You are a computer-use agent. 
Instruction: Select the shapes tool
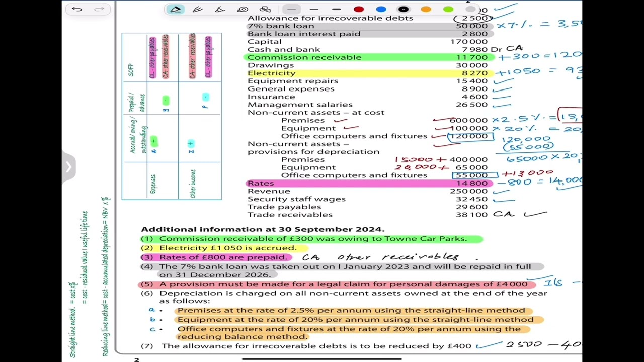pos(265,9)
